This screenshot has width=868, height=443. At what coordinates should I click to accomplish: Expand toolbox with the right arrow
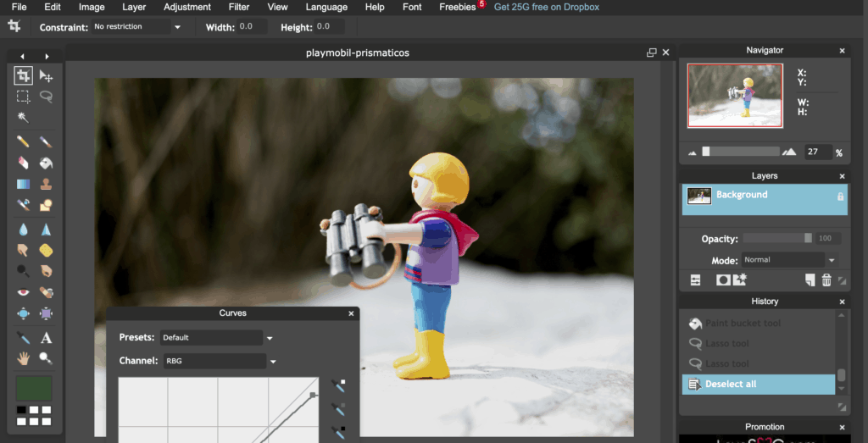[x=47, y=57]
